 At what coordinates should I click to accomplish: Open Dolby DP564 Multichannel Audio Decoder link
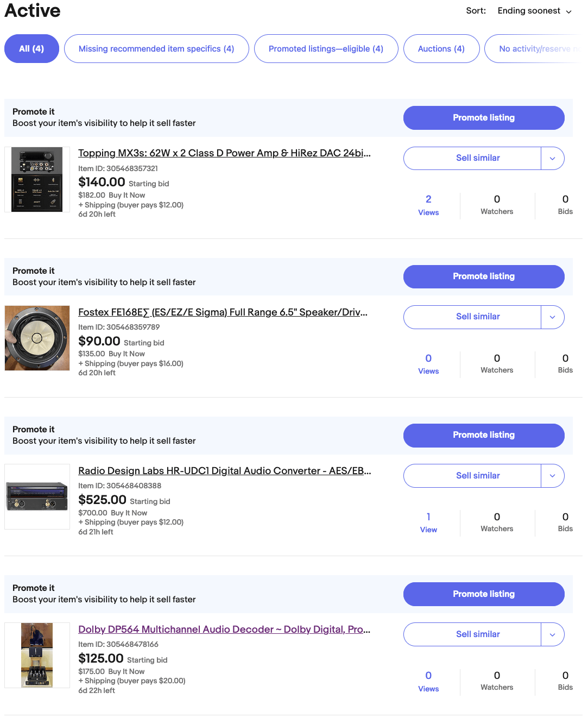[224, 629]
